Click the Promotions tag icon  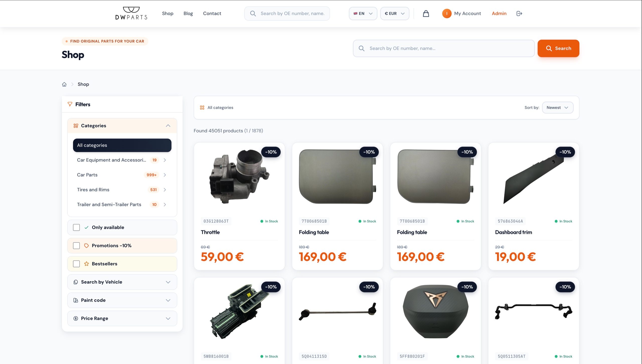point(87,246)
